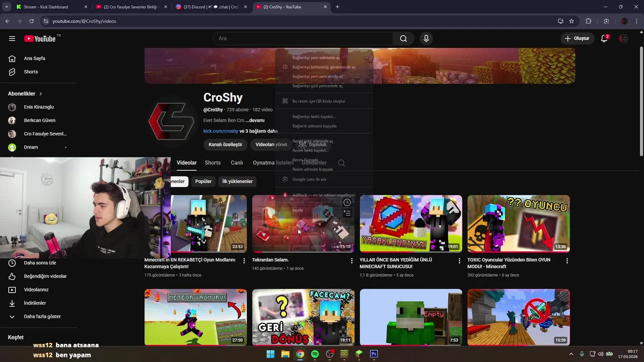Reload the page

point(31,21)
